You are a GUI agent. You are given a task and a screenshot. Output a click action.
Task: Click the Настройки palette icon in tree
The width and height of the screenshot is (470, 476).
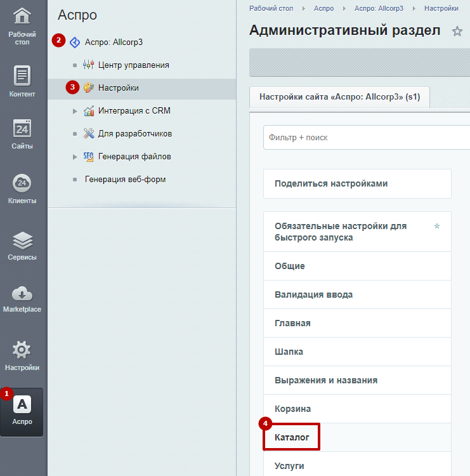[89, 88]
